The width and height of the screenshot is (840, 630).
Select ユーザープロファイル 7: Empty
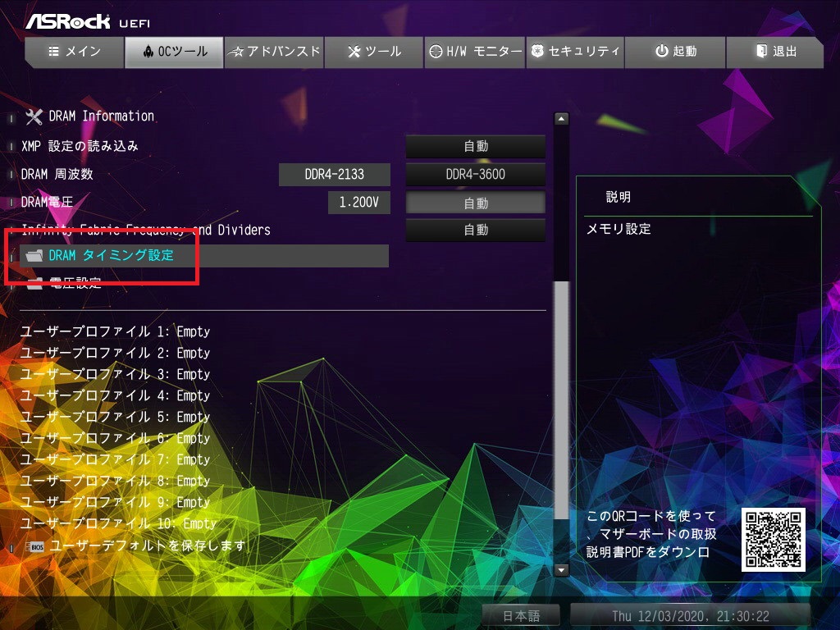tap(115, 459)
